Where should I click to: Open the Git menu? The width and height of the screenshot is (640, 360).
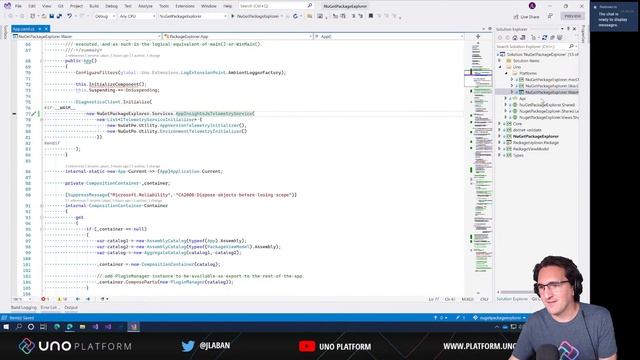[60, 6]
